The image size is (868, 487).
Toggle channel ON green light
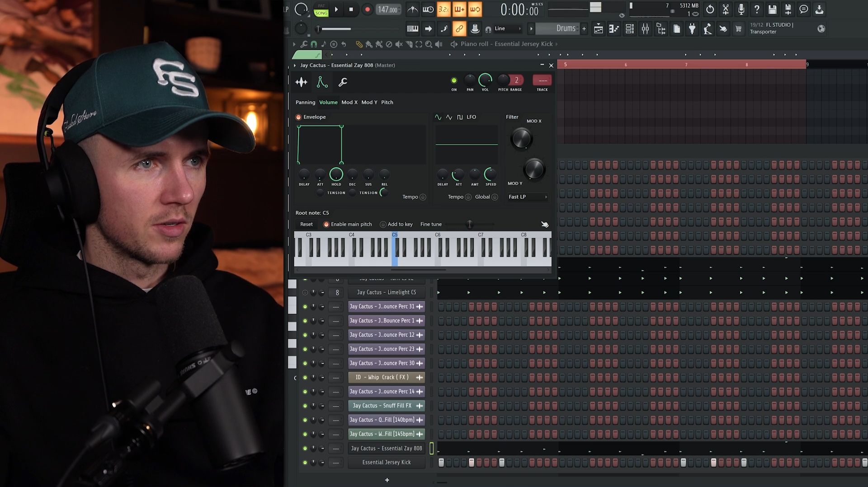coord(454,80)
